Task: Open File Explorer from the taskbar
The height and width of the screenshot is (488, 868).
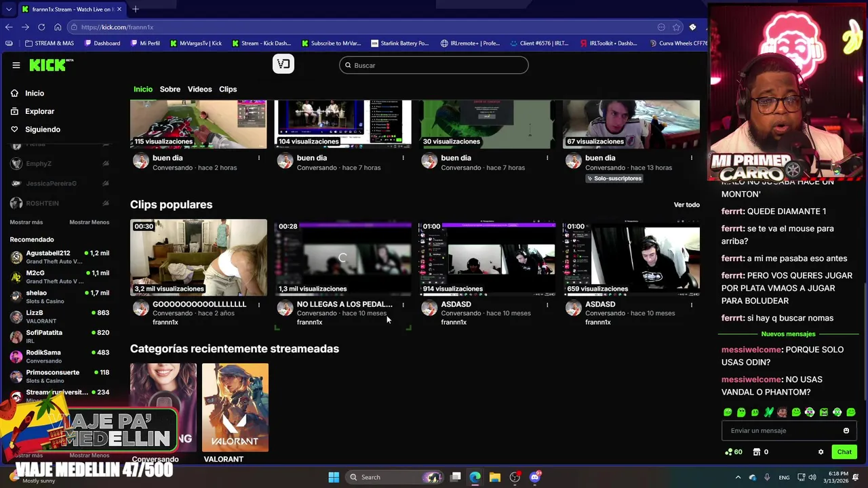Action: click(x=495, y=477)
